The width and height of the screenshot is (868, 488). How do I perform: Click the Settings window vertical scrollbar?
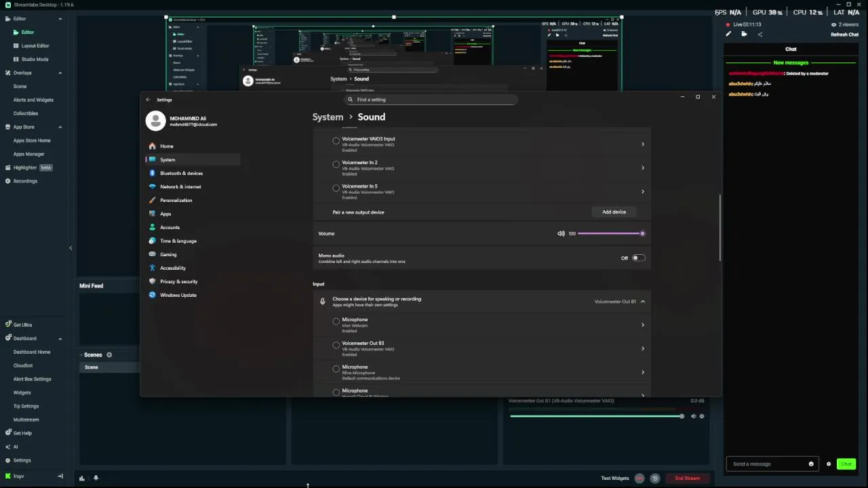(x=719, y=228)
